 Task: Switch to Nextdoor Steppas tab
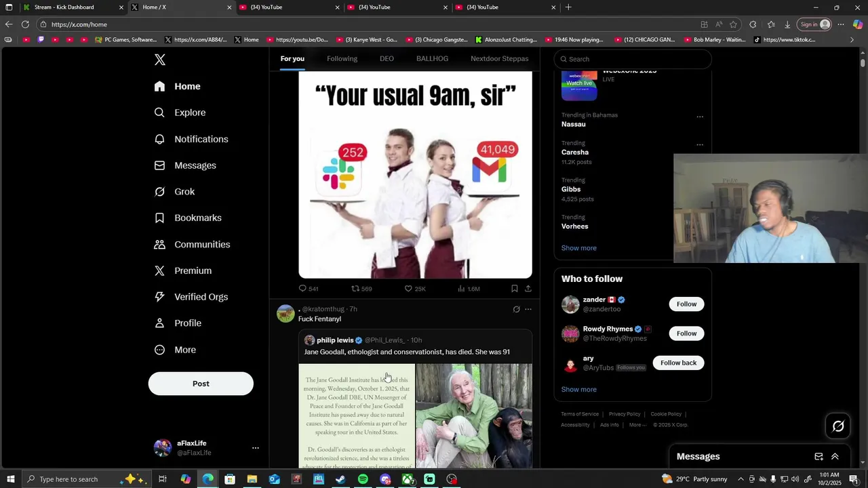tap(499, 59)
